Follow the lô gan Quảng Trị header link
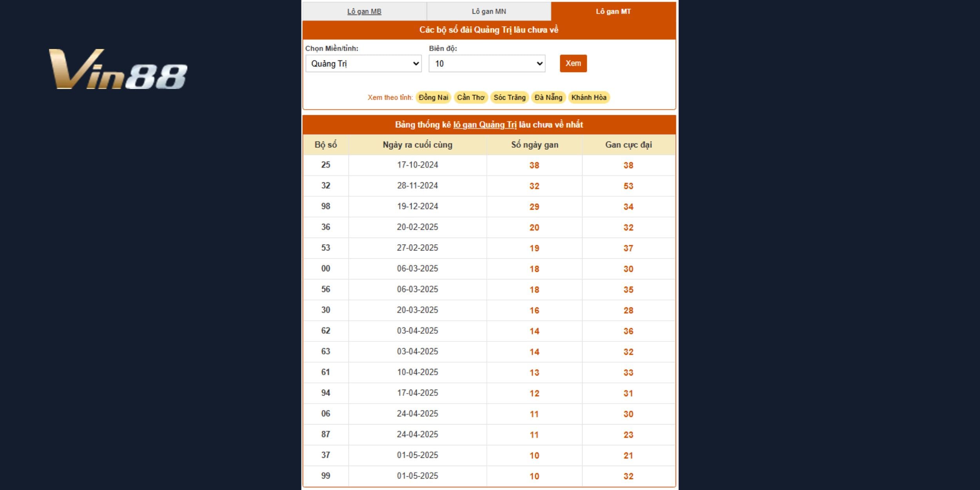 pos(485,125)
